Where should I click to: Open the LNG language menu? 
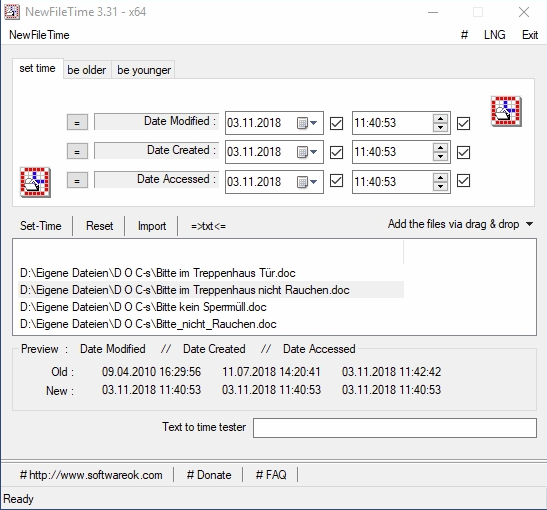pyautogui.click(x=495, y=35)
